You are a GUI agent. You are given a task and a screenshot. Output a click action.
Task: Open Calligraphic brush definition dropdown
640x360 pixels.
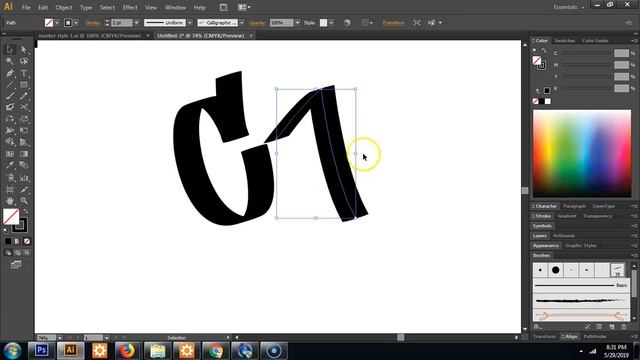(242, 23)
